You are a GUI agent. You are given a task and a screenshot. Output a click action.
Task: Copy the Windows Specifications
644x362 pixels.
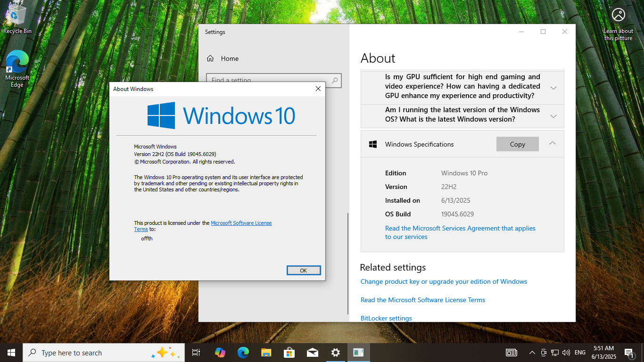coord(517,144)
